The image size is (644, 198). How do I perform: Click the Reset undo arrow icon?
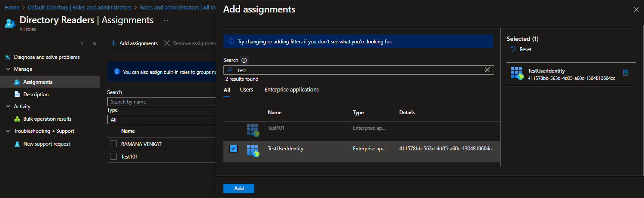click(x=513, y=49)
